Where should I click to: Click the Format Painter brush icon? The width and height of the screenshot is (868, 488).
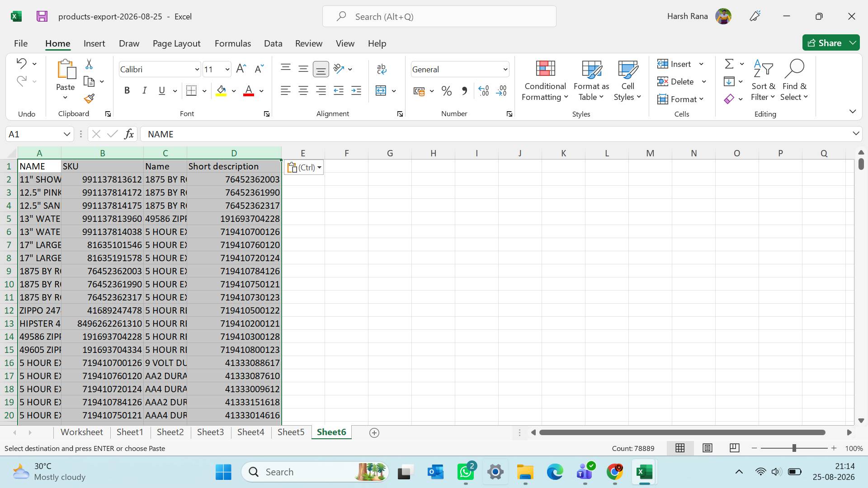coord(89,99)
